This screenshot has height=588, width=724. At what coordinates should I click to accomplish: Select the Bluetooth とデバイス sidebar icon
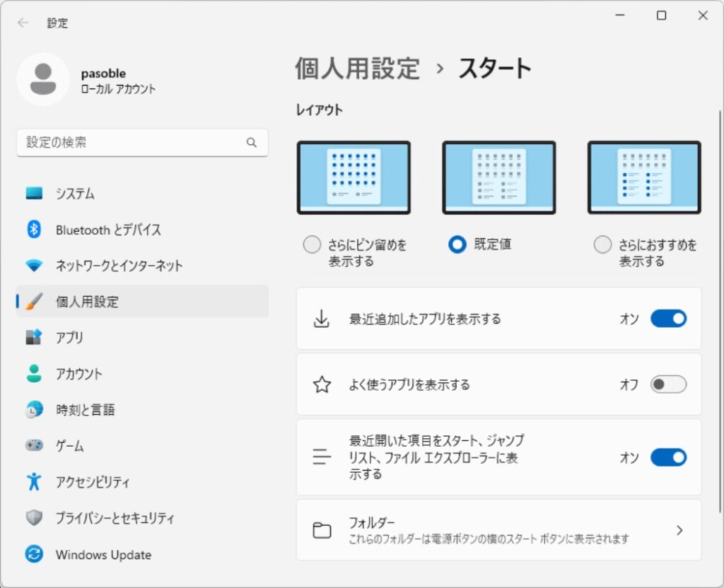30,230
